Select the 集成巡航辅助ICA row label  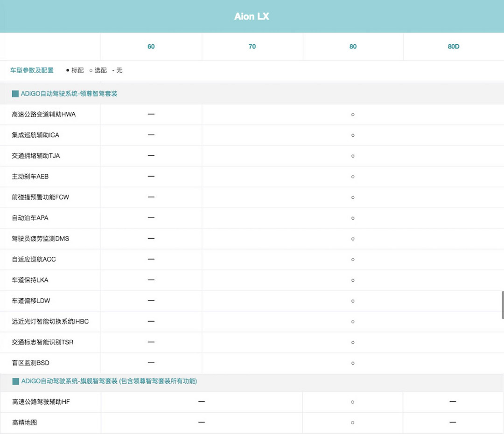coord(35,135)
